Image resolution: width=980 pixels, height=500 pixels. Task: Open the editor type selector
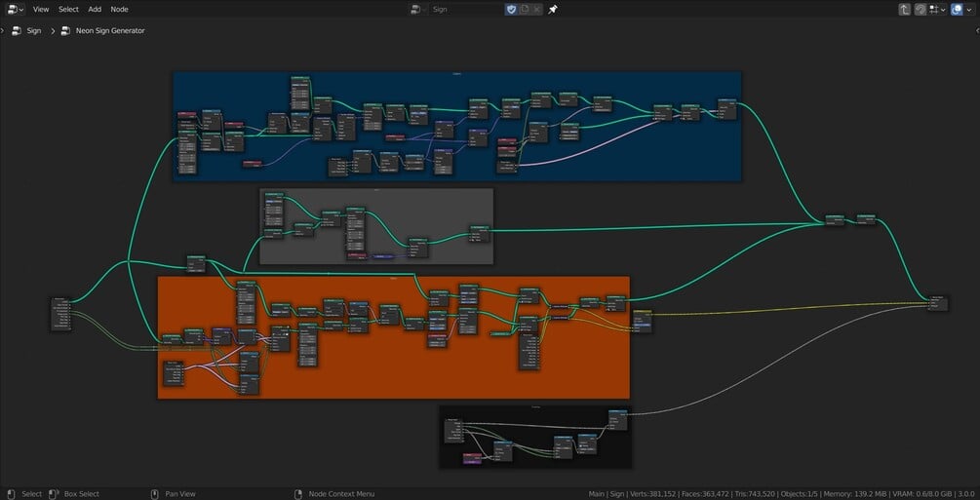[x=17, y=10]
